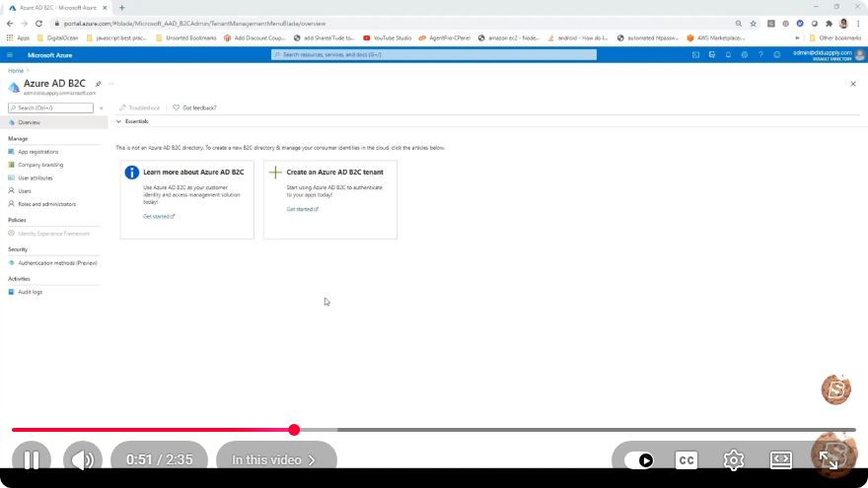This screenshot has width=868, height=488.
Task: Go back in the browser
Action: (10, 24)
